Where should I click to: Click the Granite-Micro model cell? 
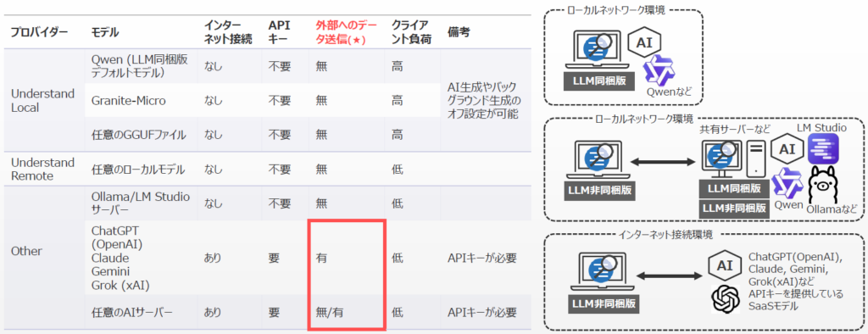[128, 100]
